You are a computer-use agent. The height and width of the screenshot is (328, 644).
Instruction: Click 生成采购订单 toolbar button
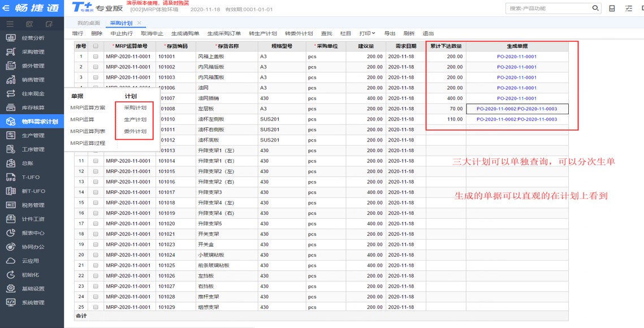coord(224,33)
